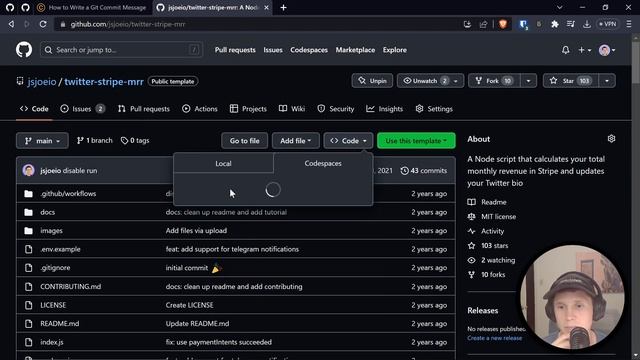Viewport: 640px width, 360px height.
Task: Switch to the Codespaces tab in Code popup
Action: pyautogui.click(x=323, y=163)
